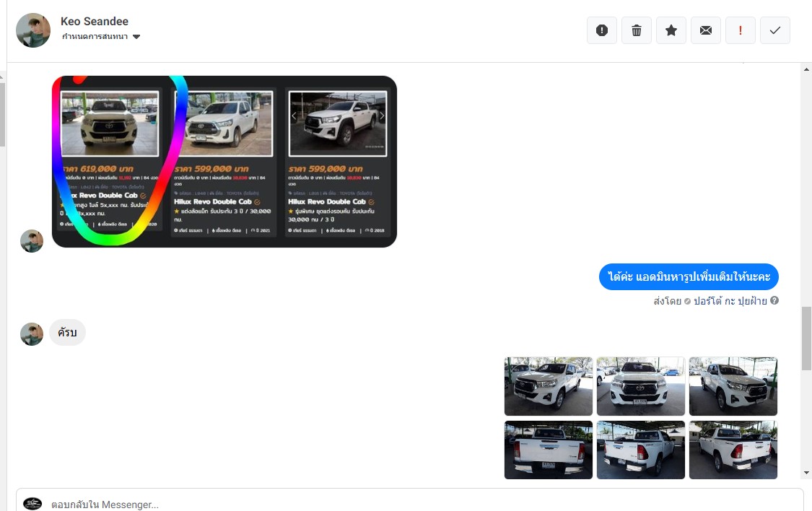
Task: Click the page logo beside reply box
Action: click(x=32, y=503)
